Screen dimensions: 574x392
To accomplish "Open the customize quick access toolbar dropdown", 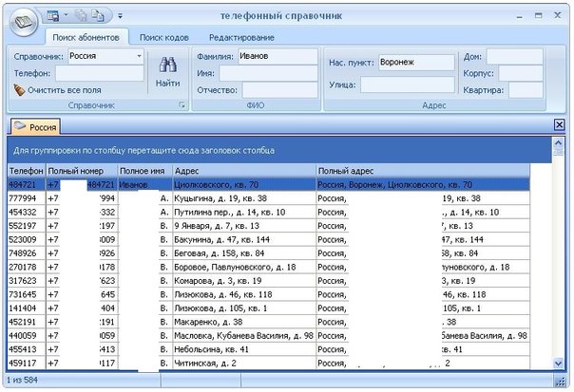I will (120, 16).
